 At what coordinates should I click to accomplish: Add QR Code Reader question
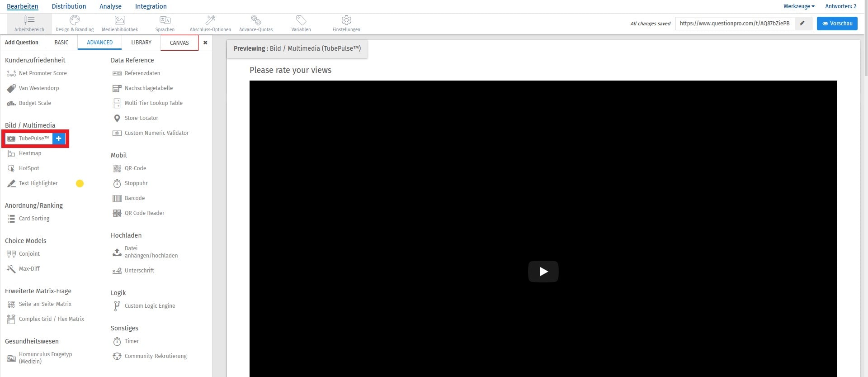pos(139,213)
